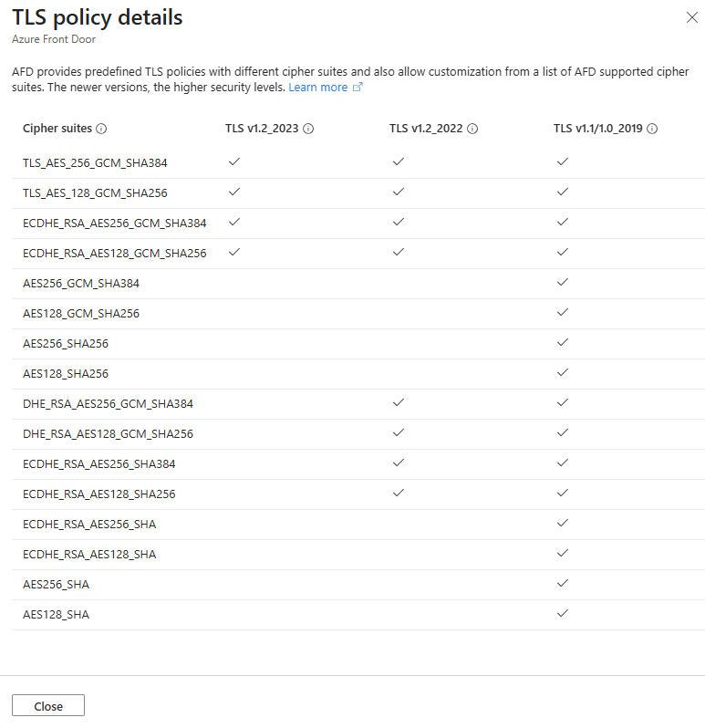This screenshot has width=705, height=728.
Task: Click the TLS v1.1/1.0_2019 column header text
Action: [x=597, y=129]
